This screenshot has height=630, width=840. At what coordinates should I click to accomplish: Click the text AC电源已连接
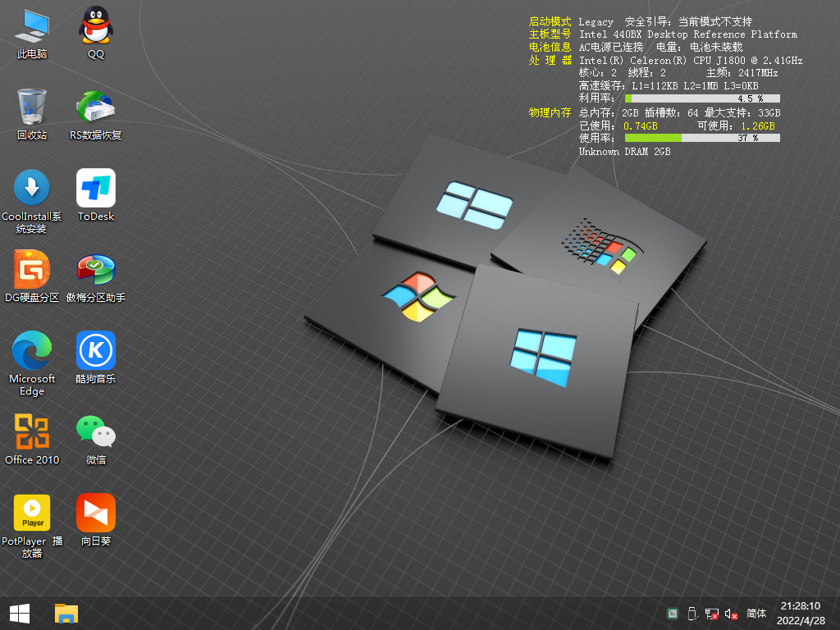click(610, 48)
